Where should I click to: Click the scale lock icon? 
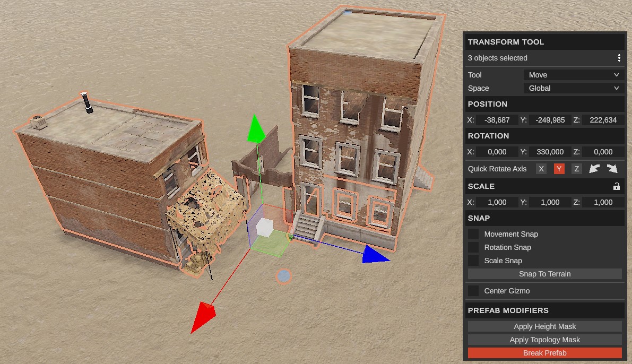point(616,186)
